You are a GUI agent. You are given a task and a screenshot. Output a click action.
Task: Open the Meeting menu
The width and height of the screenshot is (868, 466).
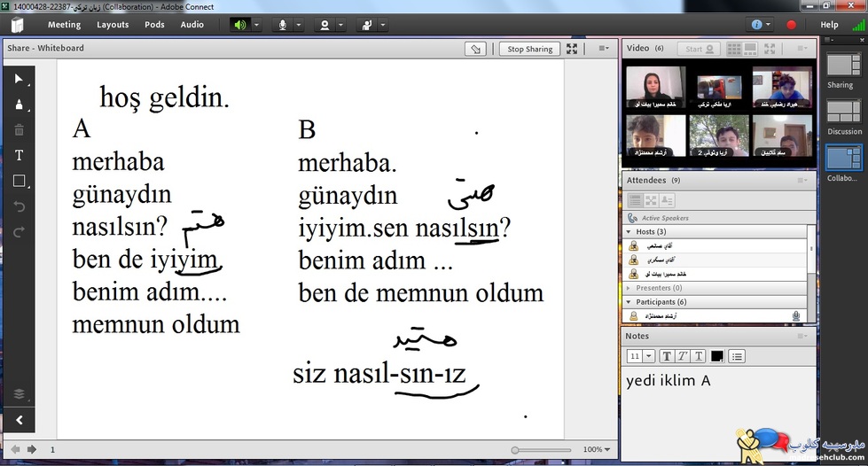click(x=64, y=25)
